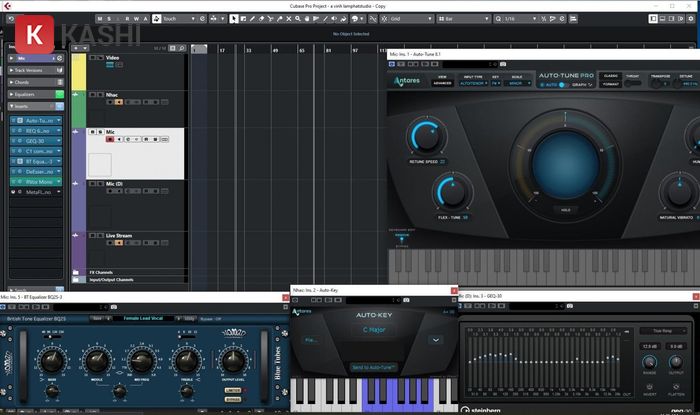Toggle global Solo S button
700x415 pixels.
coord(109,19)
